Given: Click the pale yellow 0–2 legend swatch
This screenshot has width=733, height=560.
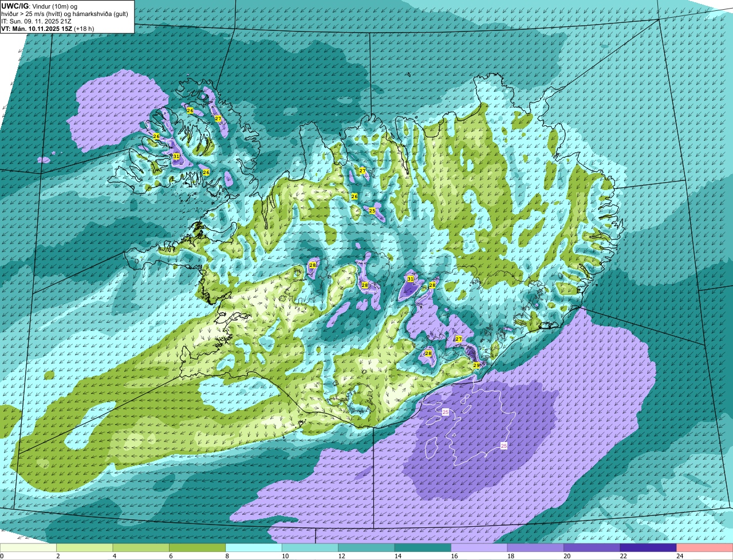Looking at the screenshot, I should (29, 548).
